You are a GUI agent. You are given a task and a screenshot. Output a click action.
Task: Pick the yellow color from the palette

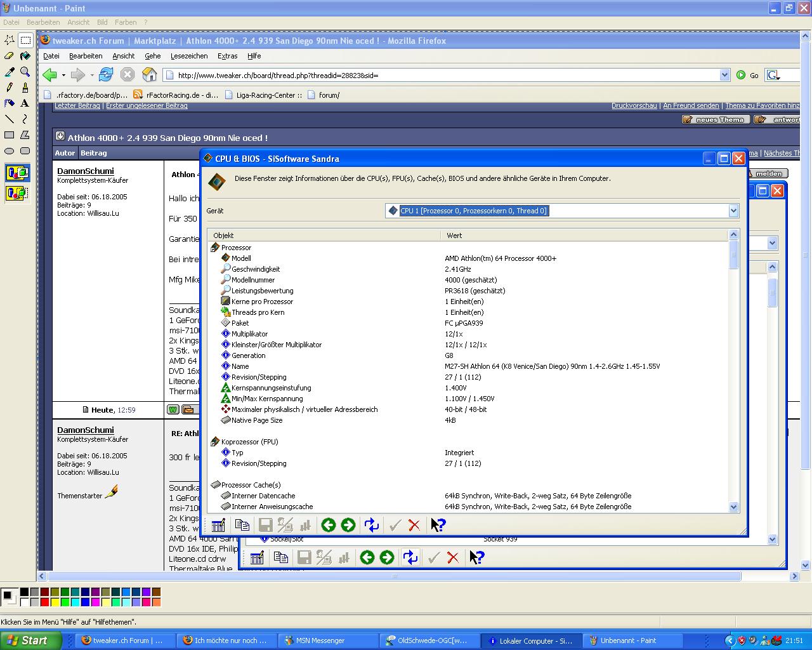tap(55, 602)
